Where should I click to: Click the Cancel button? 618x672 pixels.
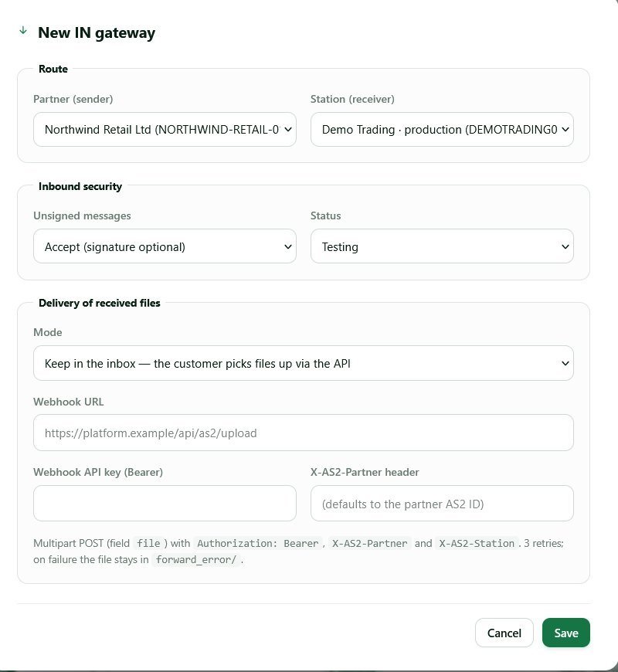coord(504,633)
